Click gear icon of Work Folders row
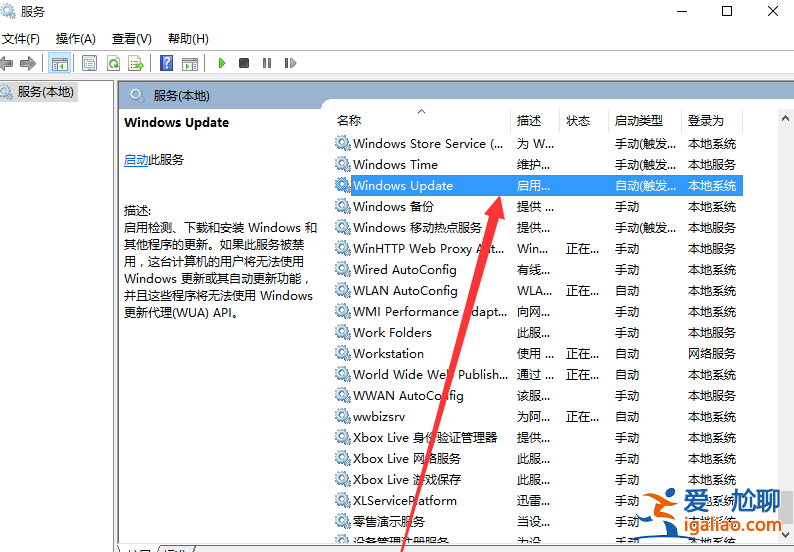The image size is (794, 552). (343, 332)
